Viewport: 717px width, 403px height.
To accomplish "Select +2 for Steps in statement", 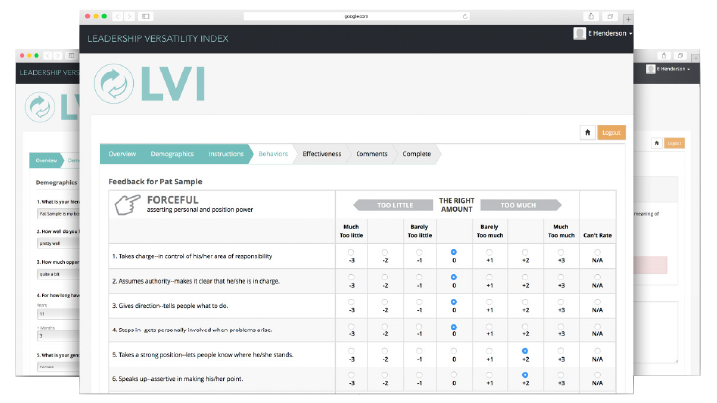I will 525,327.
